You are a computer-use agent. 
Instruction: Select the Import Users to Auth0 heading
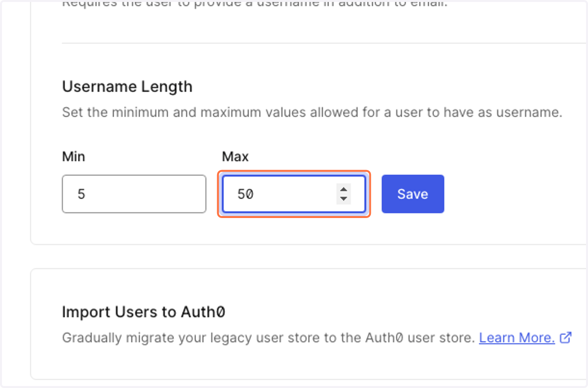click(144, 312)
